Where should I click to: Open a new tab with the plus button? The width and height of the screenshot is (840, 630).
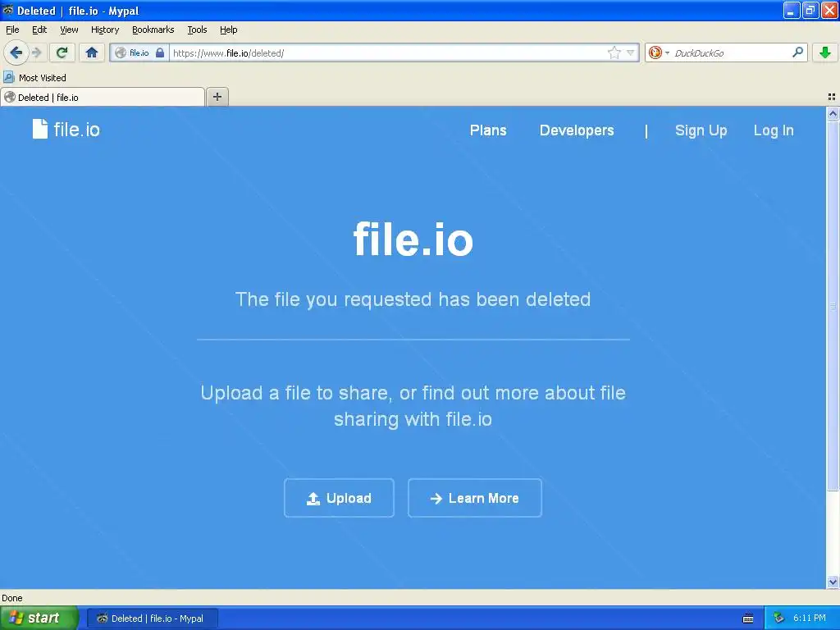coord(217,97)
